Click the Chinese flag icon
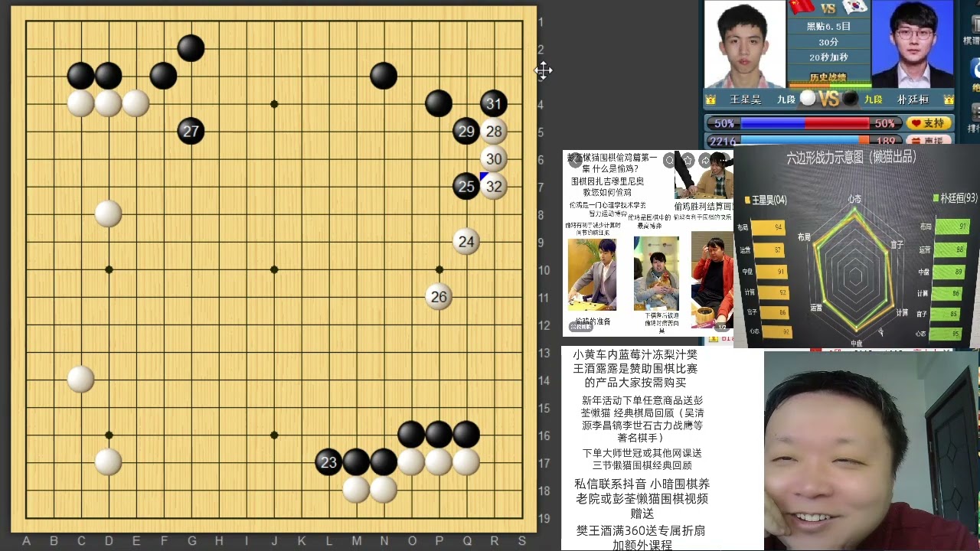The width and height of the screenshot is (980, 551). tap(802, 7)
